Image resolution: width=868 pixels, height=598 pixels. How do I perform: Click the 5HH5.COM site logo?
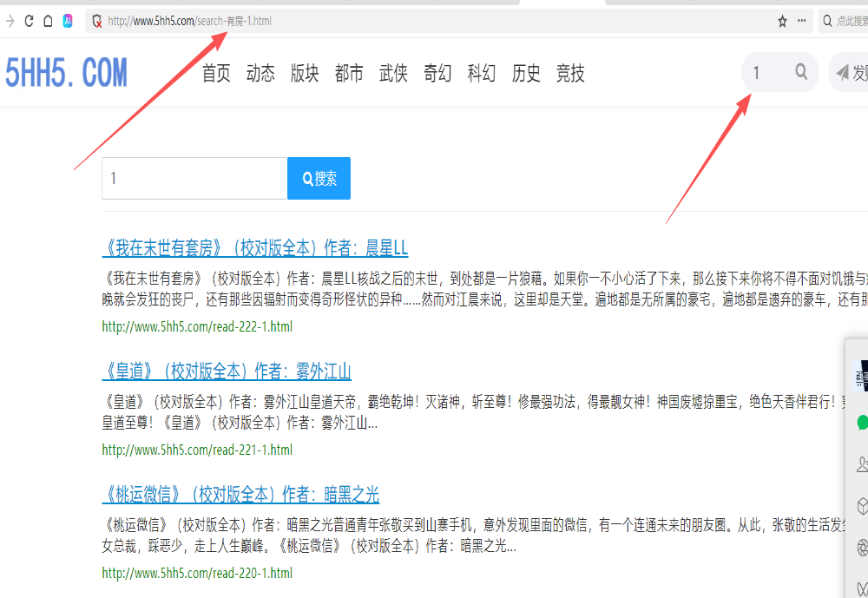(x=67, y=74)
